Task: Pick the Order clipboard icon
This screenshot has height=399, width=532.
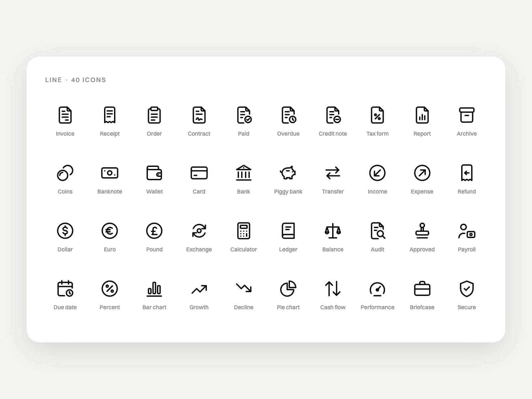Action: coord(154,115)
